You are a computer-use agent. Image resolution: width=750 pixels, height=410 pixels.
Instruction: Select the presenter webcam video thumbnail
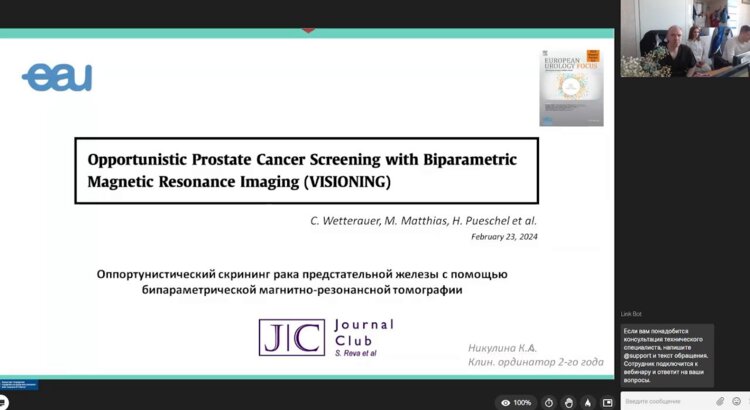(x=685, y=38)
